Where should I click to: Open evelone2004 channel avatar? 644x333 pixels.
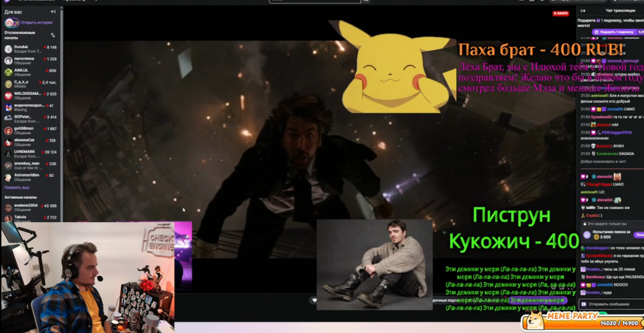point(8,207)
